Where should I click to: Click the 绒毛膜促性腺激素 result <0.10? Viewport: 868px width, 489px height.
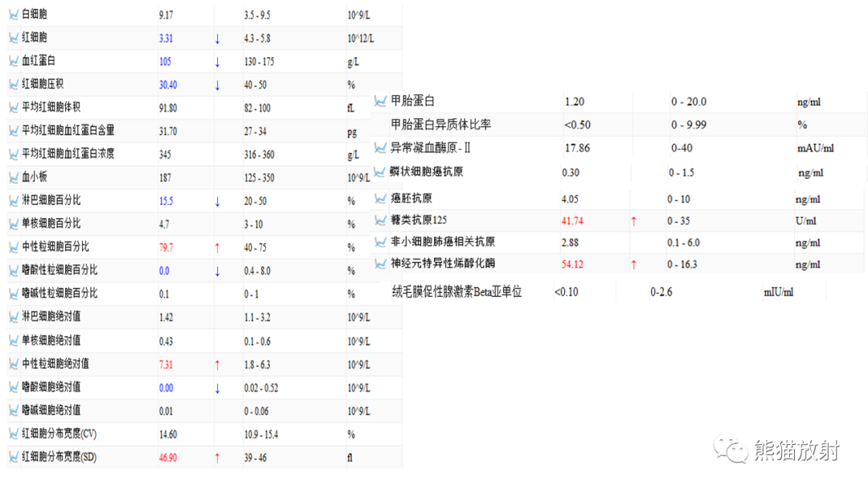click(x=567, y=292)
